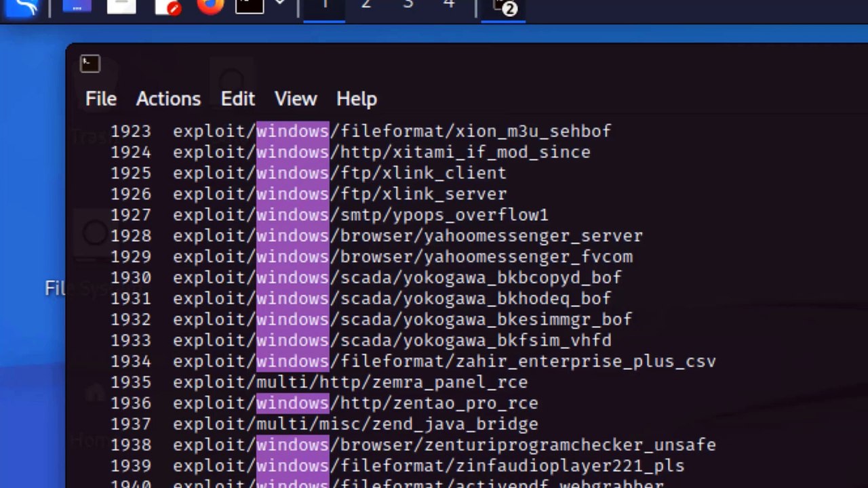Expand the terminal launcher dropdown arrow

coord(279,4)
